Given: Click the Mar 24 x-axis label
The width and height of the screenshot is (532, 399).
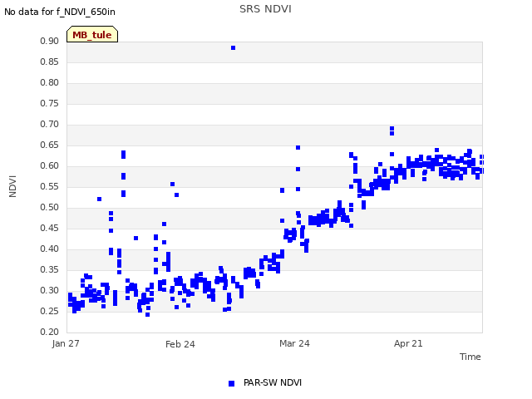Looking at the screenshot, I should (294, 343).
